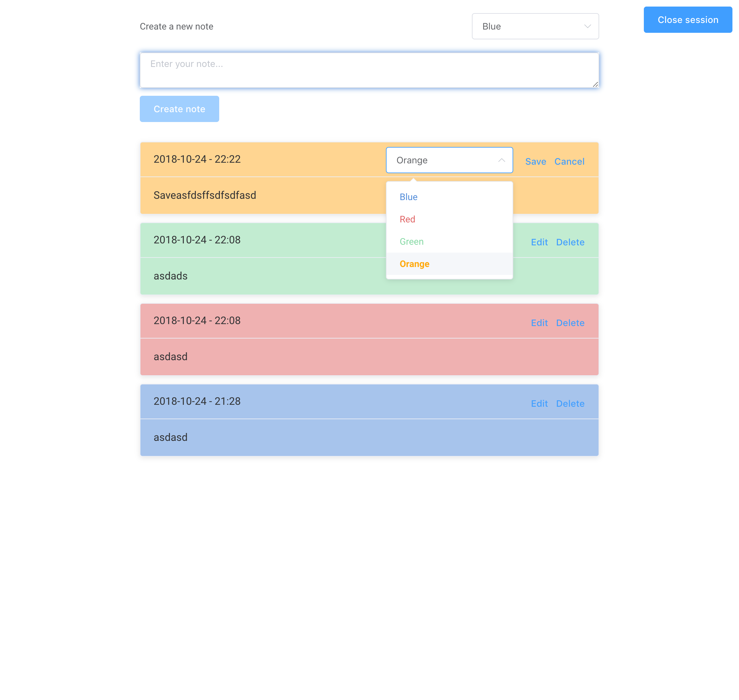Click the up-chevron in the Orange select
The width and height of the screenshot is (739, 700).
point(501,160)
